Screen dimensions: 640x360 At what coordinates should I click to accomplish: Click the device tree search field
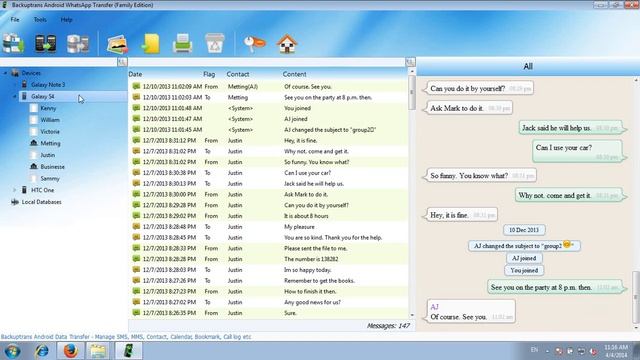tap(58, 62)
